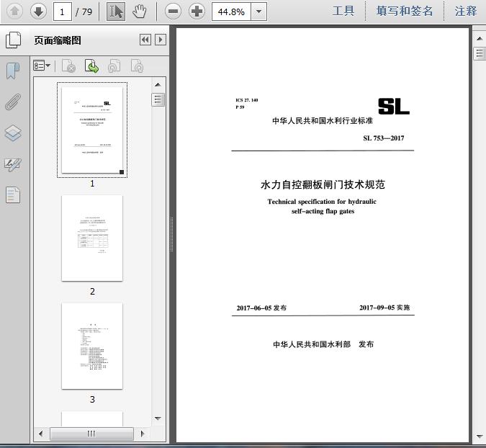Open the Signatures panel in the sidebar
Screen dimensions: 486x448
(13, 164)
